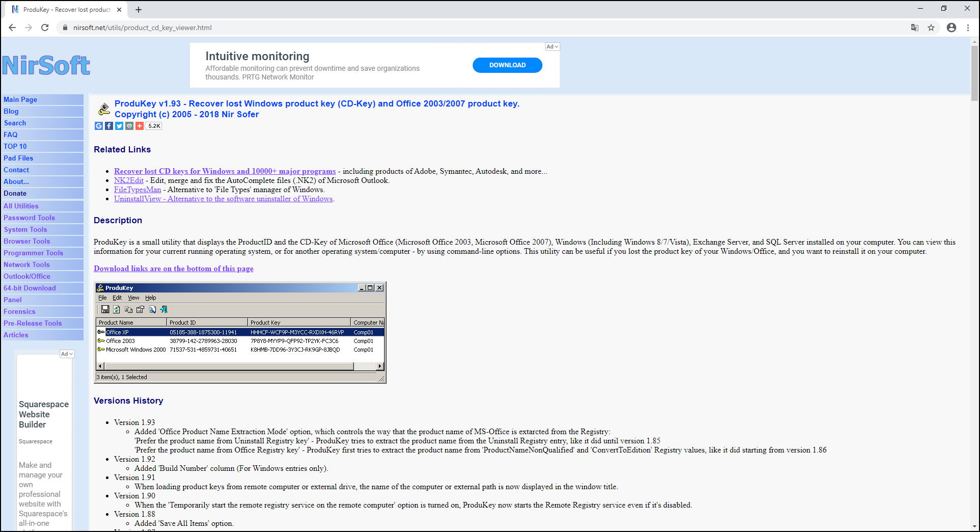Share page via Facebook icon
980x532 pixels.
pos(109,126)
